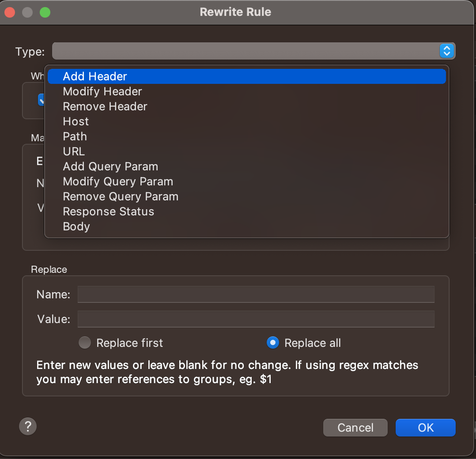476x459 pixels.
Task: Choose Body rewrite type
Action: click(76, 226)
